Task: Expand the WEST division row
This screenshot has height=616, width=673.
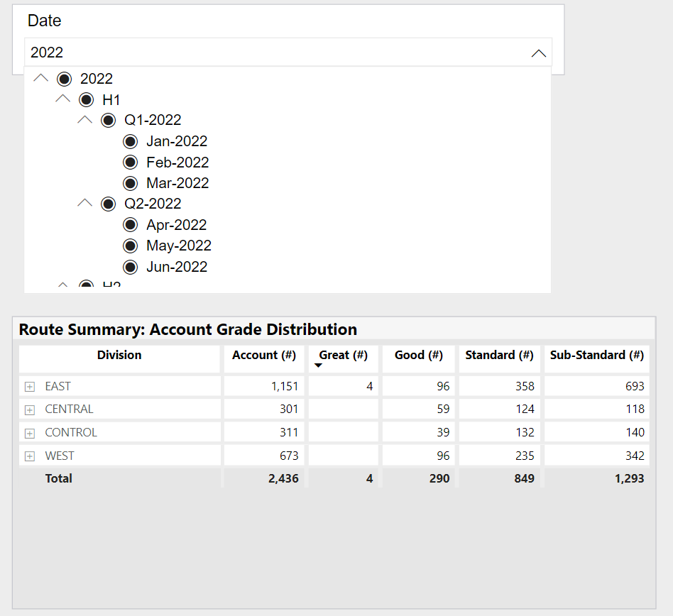Action: coord(30,456)
